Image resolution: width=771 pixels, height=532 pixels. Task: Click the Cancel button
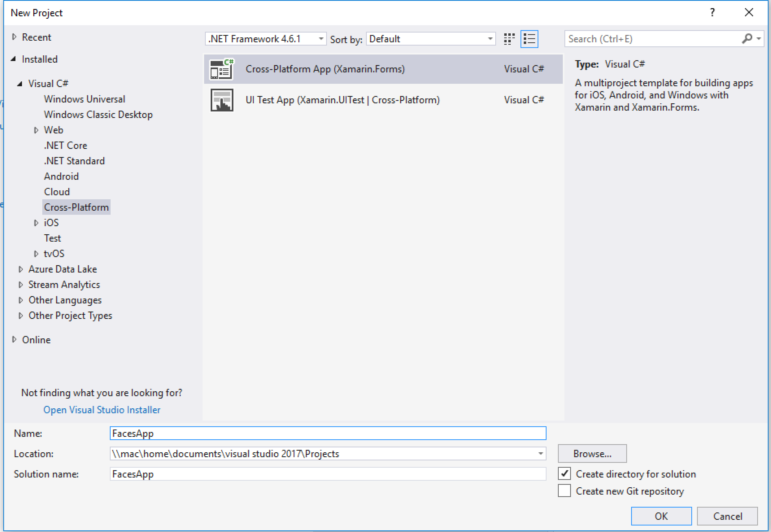[727, 516]
